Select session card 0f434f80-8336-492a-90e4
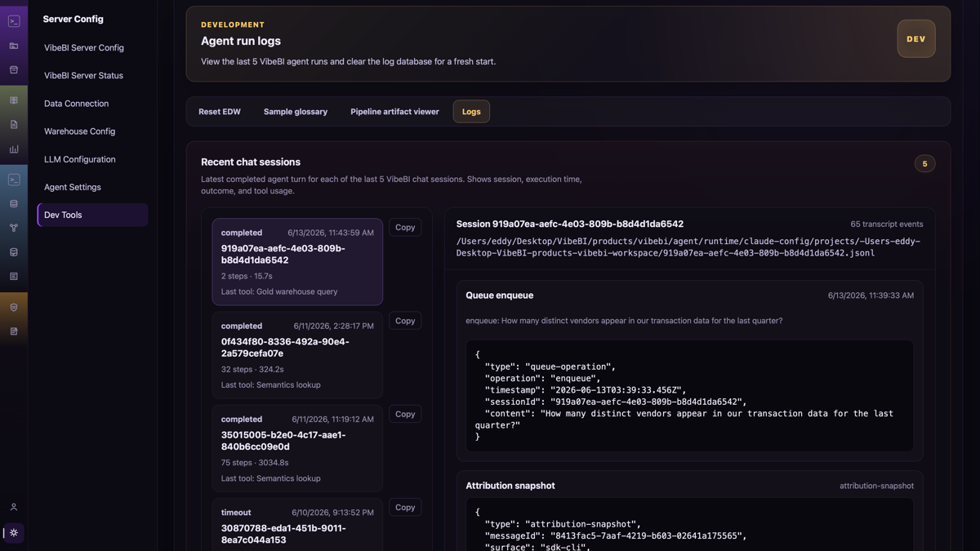Image resolution: width=980 pixels, height=551 pixels. click(297, 355)
